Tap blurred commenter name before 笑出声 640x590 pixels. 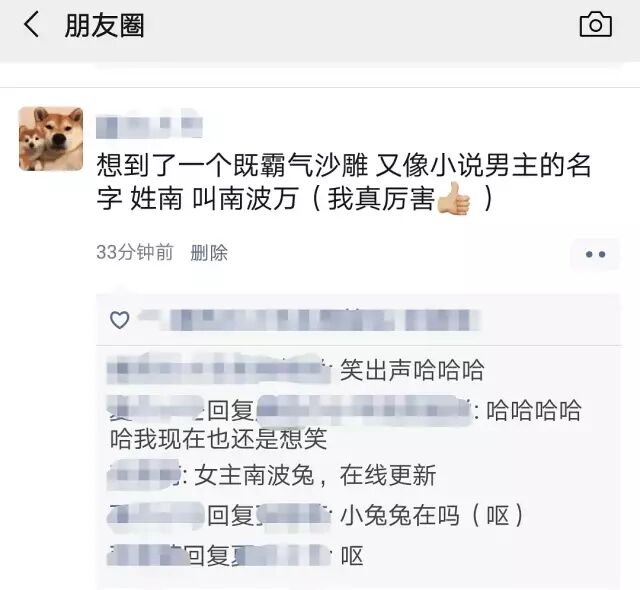pos(219,369)
